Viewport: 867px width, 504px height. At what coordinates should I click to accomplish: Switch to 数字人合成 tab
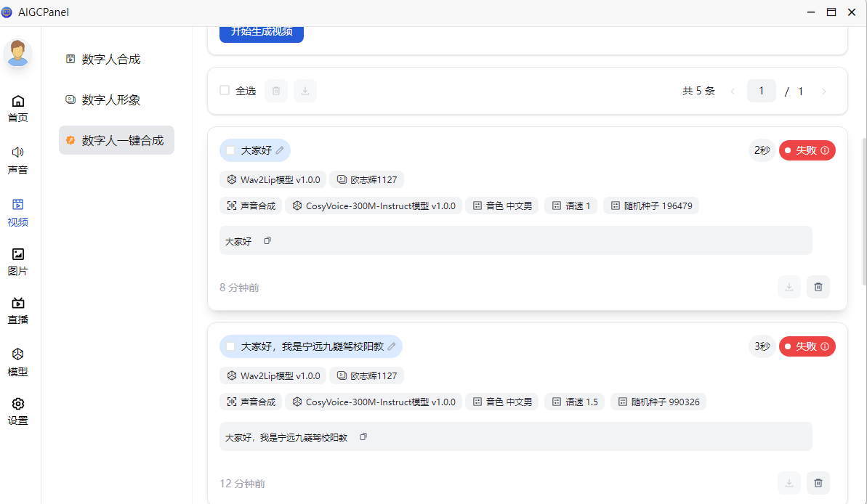tap(110, 60)
